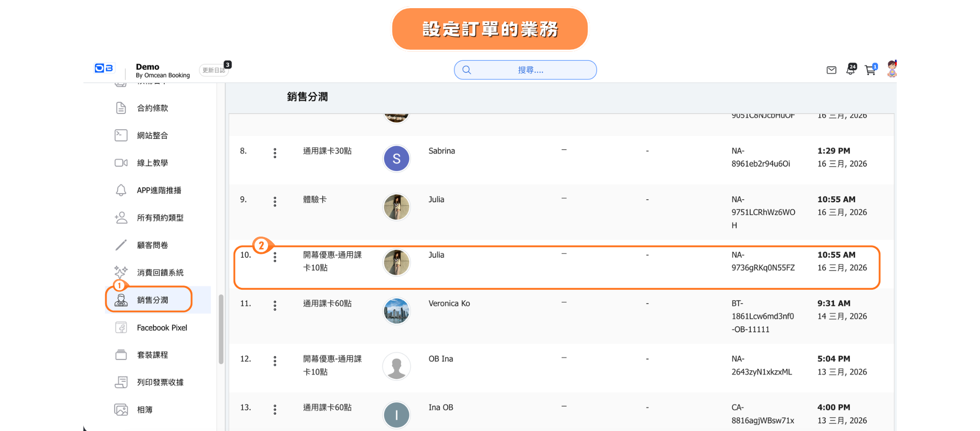The image size is (980, 431).
Task: Open 線上教學 video camera icon
Action: point(121,163)
